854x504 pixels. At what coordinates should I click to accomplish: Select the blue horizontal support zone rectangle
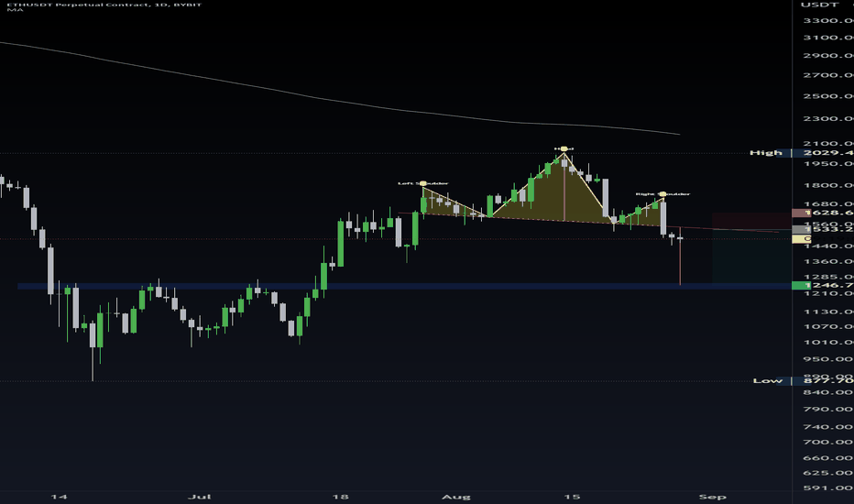coord(404,286)
